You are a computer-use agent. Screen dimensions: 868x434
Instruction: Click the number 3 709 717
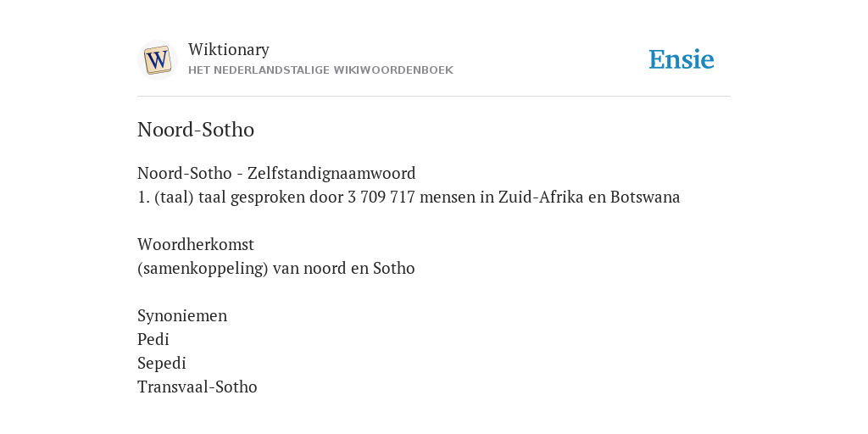pos(381,197)
